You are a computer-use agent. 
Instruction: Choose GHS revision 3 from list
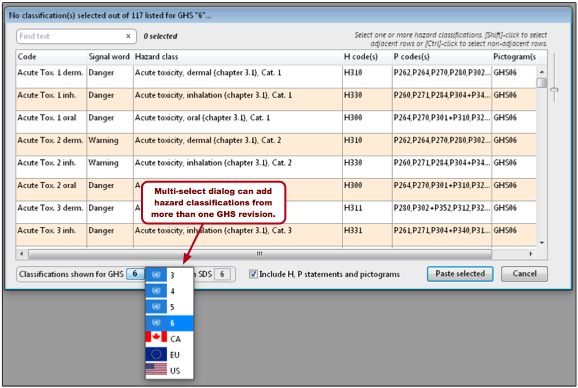click(x=169, y=275)
